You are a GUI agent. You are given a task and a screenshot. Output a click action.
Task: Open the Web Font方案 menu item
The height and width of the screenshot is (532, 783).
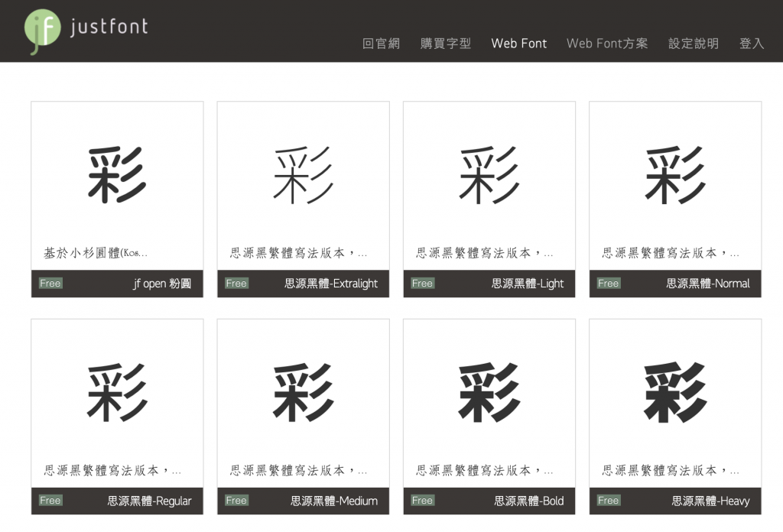pyautogui.click(x=607, y=44)
